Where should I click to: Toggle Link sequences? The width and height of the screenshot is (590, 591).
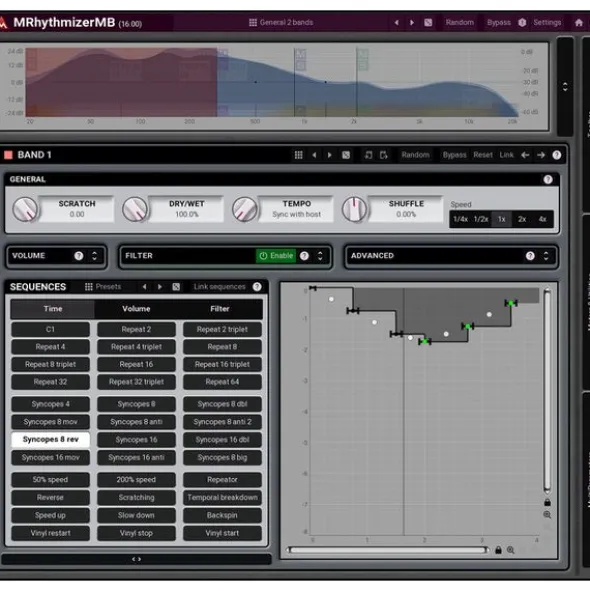(219, 287)
